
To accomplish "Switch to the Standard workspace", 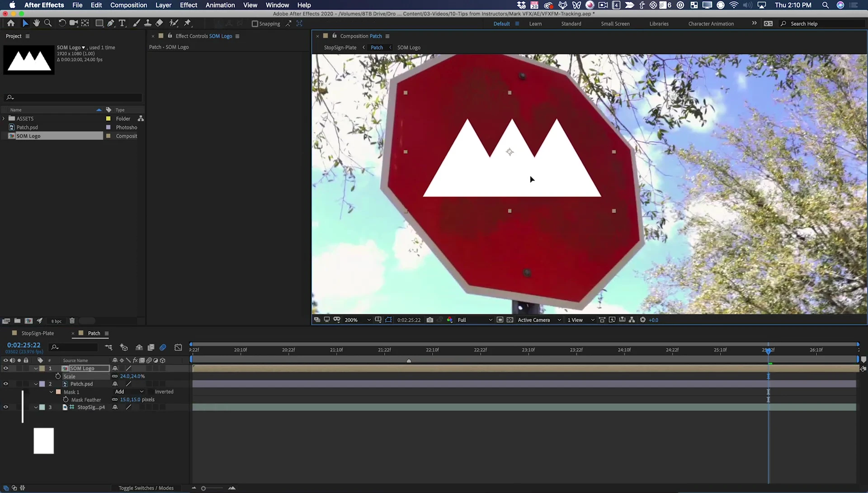I will 571,24.
